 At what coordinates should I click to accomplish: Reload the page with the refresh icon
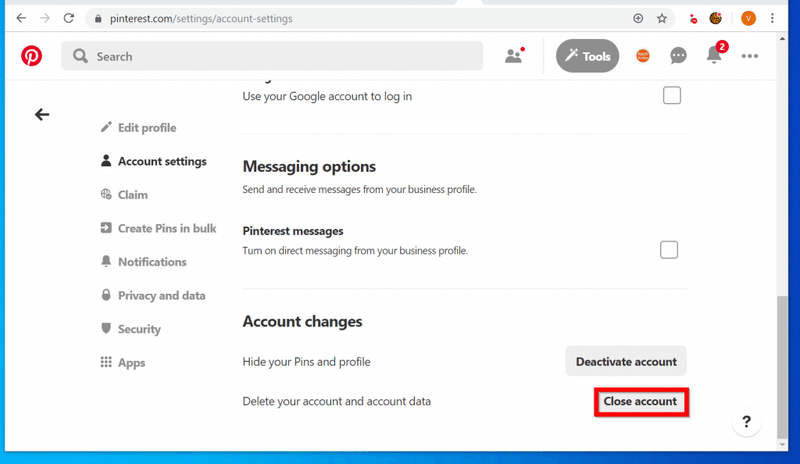69,18
